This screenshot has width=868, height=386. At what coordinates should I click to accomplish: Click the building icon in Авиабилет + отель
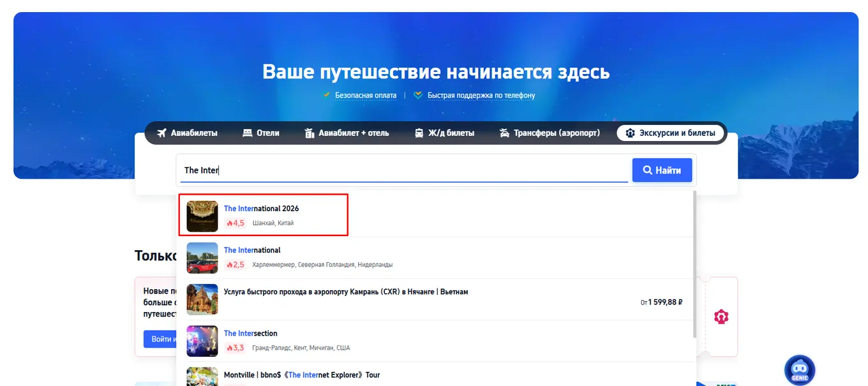point(310,133)
